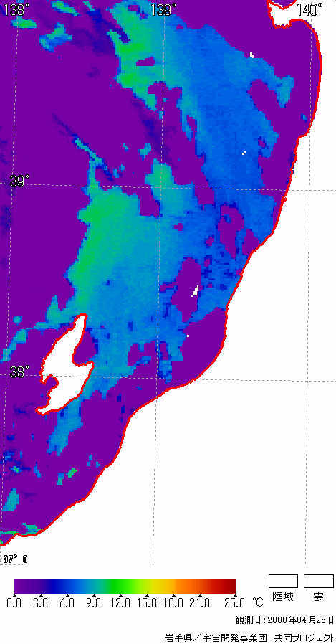Image resolution: width=336 pixels, height=644 pixels.
Task: Pick the purple start of the temperature bar
Action: 21,586
